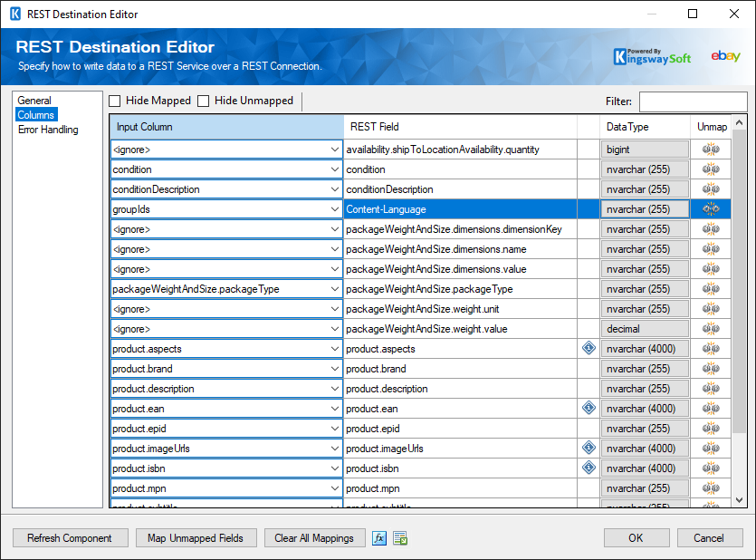This screenshot has width=756, height=560.
Task: Open the product.isbn input column dropdown
Action: 335,468
